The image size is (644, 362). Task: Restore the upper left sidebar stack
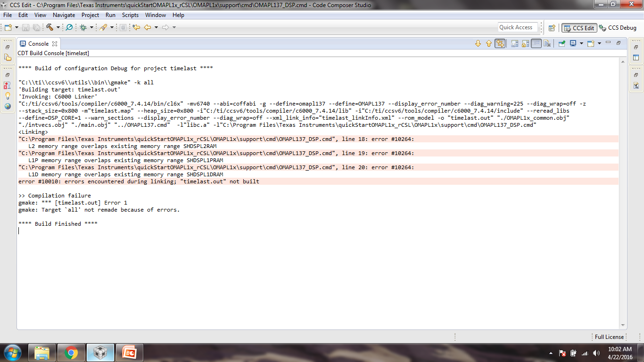click(x=8, y=48)
